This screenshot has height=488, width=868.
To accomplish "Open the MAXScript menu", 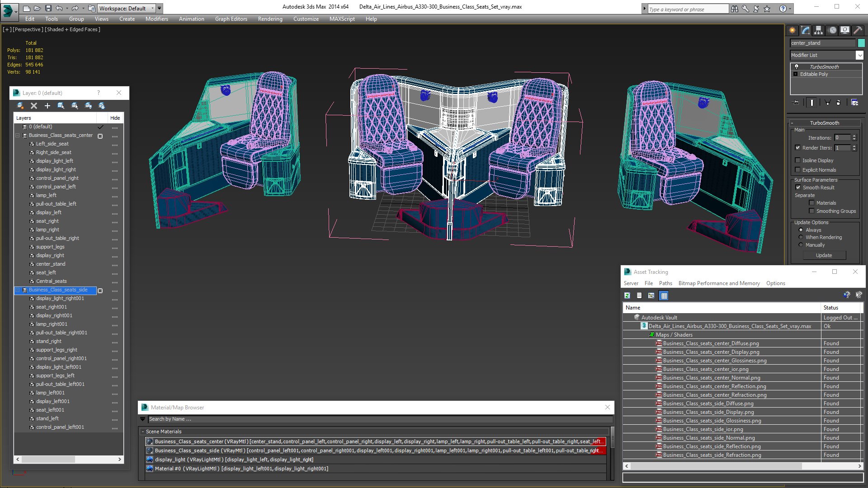I will [x=342, y=19].
